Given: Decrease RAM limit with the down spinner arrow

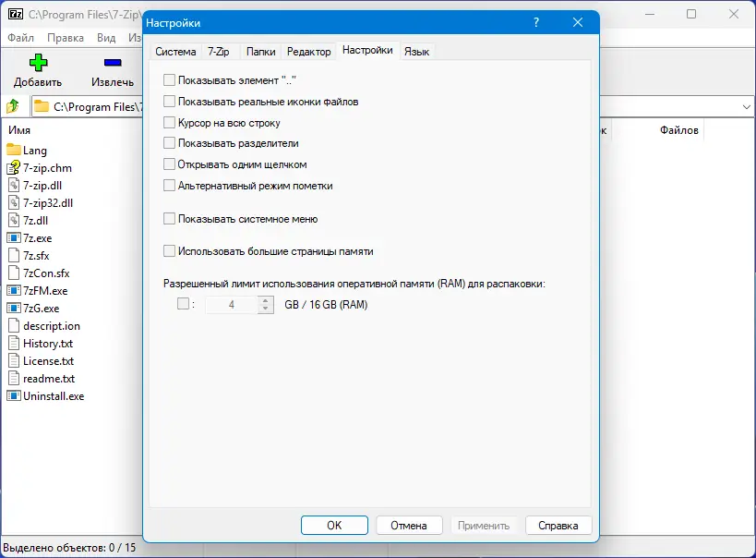Looking at the screenshot, I should (265, 309).
